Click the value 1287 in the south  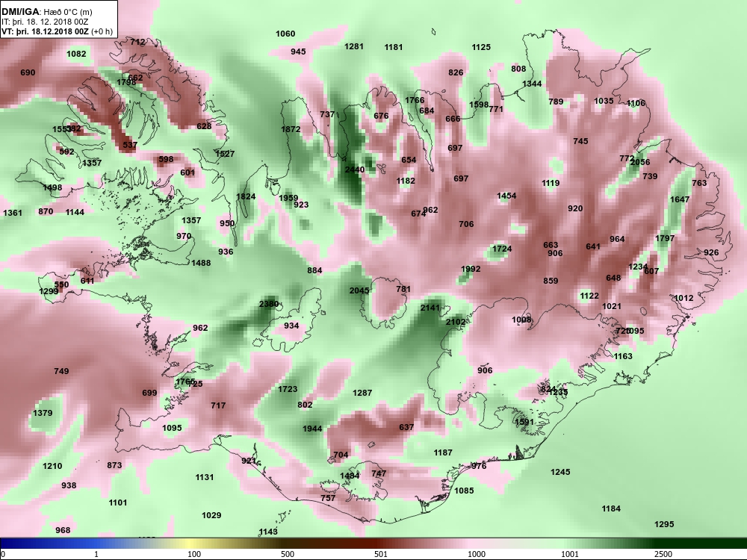[362, 393]
